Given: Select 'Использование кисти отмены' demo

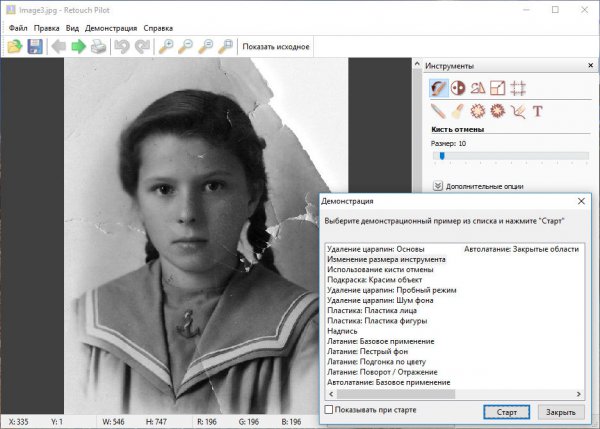Looking at the screenshot, I should click(x=380, y=269).
